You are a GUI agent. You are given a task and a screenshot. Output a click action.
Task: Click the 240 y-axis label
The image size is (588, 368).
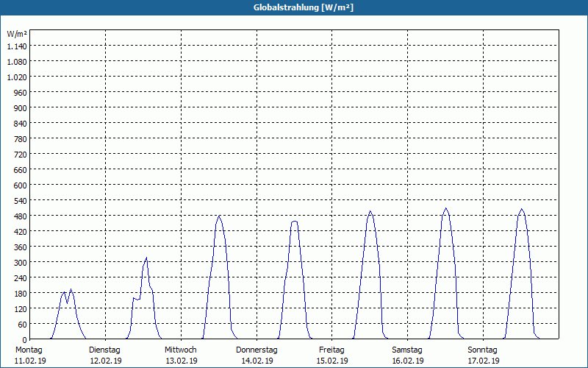(x=21, y=278)
